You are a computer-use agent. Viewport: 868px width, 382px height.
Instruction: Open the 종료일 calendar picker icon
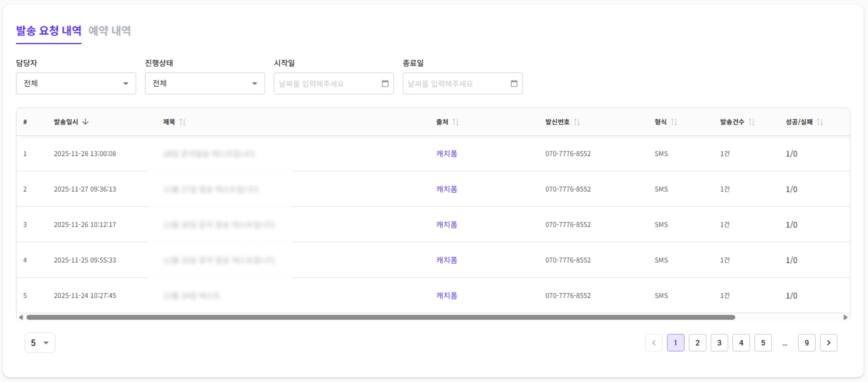pyautogui.click(x=514, y=84)
